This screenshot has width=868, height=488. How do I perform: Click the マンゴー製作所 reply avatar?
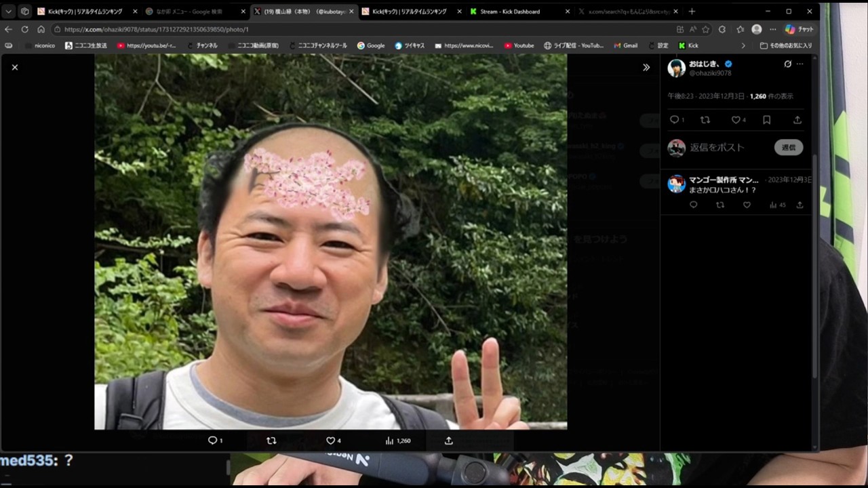coord(676,184)
